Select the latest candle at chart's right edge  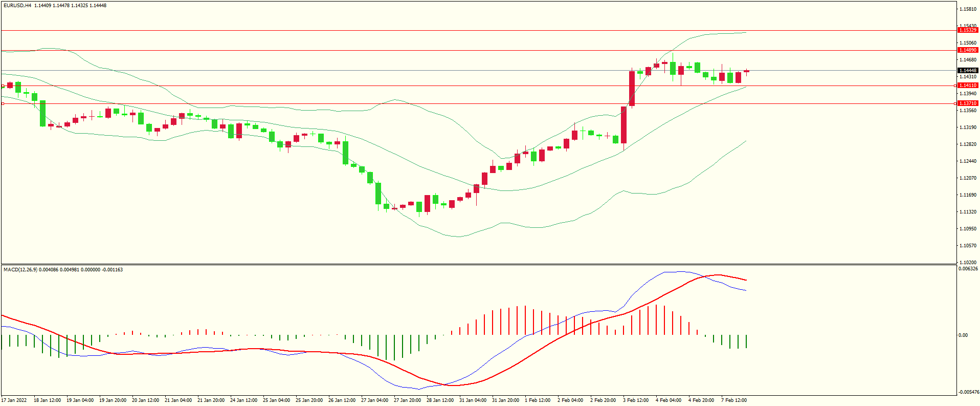746,71
